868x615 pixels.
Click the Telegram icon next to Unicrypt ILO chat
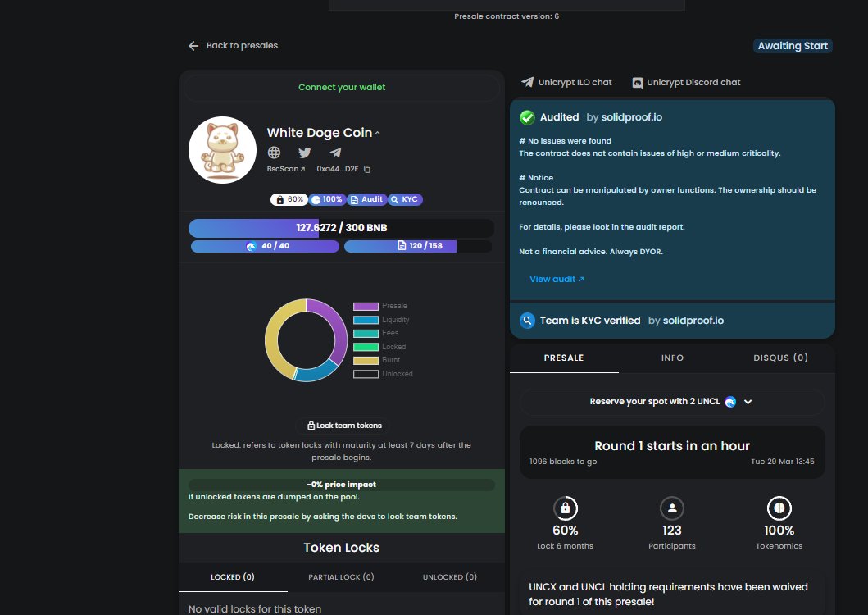[528, 82]
